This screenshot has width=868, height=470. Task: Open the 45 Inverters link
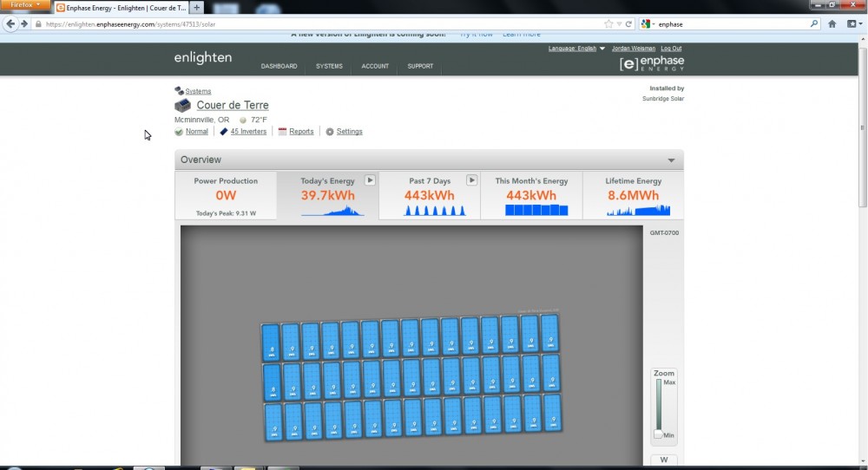click(x=248, y=132)
